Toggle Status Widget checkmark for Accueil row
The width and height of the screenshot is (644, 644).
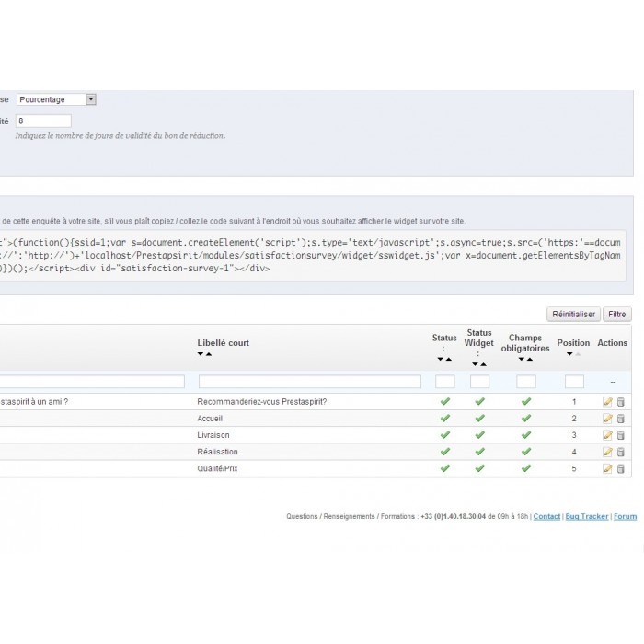(479, 418)
